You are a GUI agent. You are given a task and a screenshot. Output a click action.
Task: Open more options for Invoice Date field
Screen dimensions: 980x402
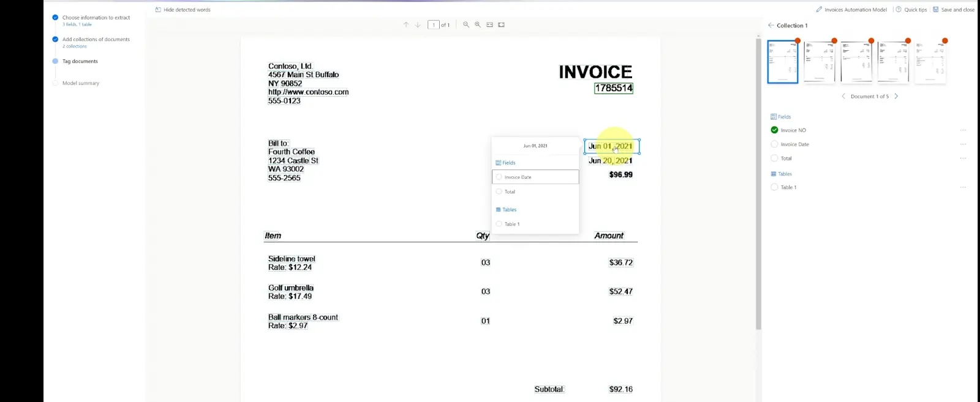coord(963,144)
